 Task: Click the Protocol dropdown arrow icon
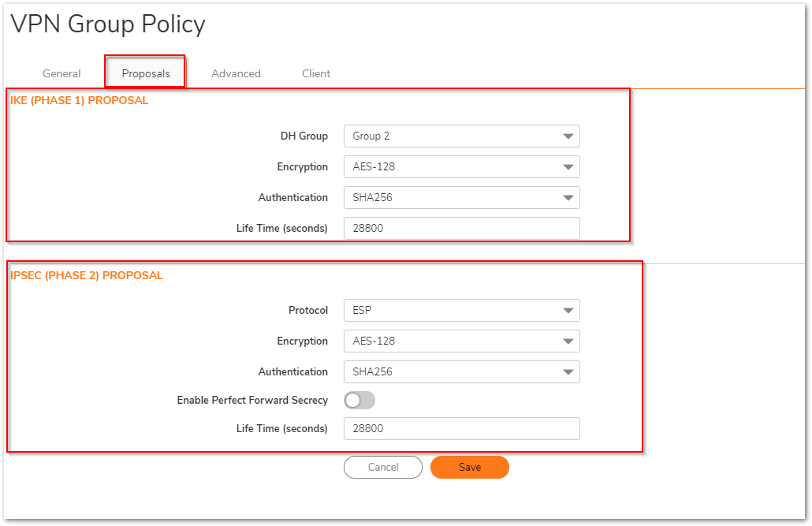coord(568,311)
